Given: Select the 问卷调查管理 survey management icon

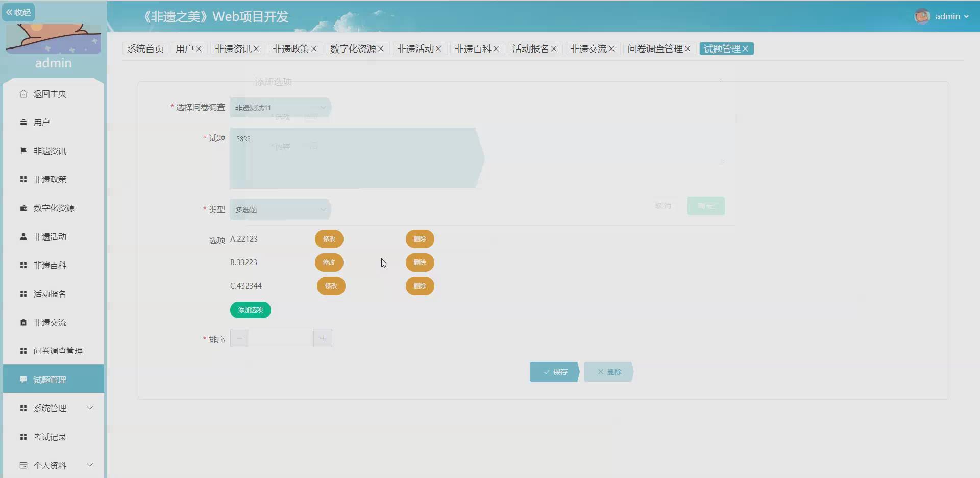Looking at the screenshot, I should 23,351.
